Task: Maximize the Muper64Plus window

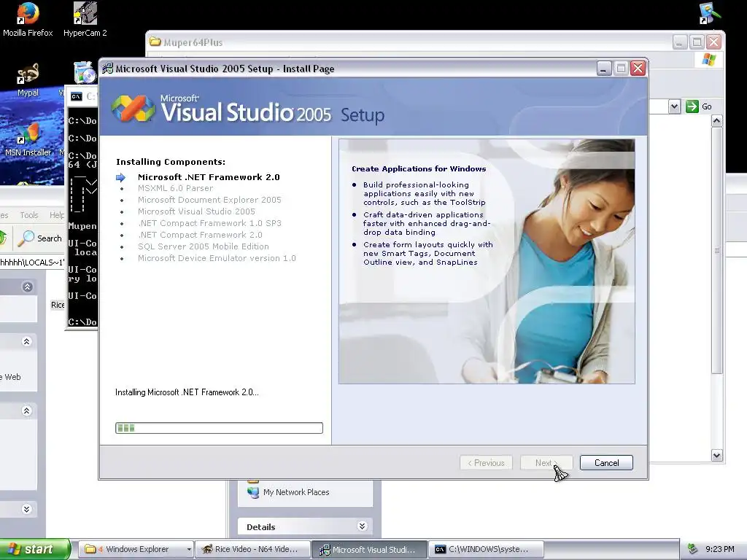Action: (697, 42)
